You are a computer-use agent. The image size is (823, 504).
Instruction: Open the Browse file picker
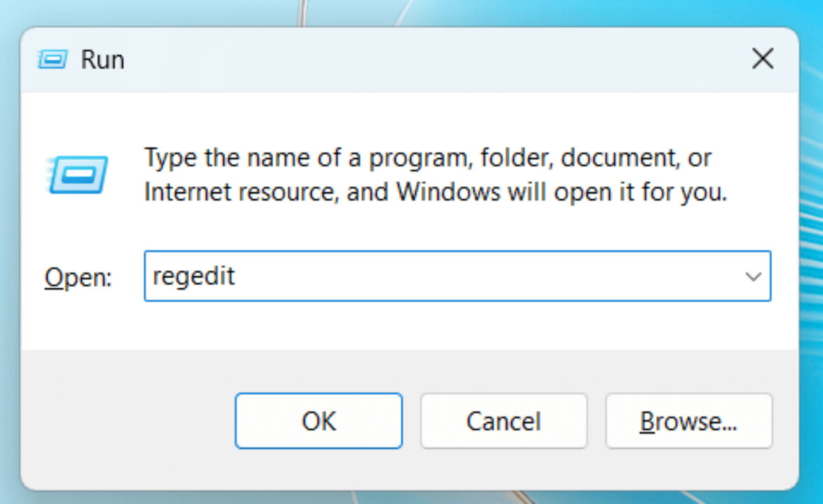click(689, 421)
